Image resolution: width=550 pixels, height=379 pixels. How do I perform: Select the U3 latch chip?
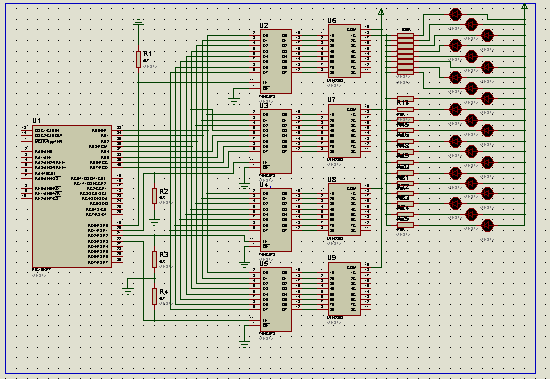[276, 141]
